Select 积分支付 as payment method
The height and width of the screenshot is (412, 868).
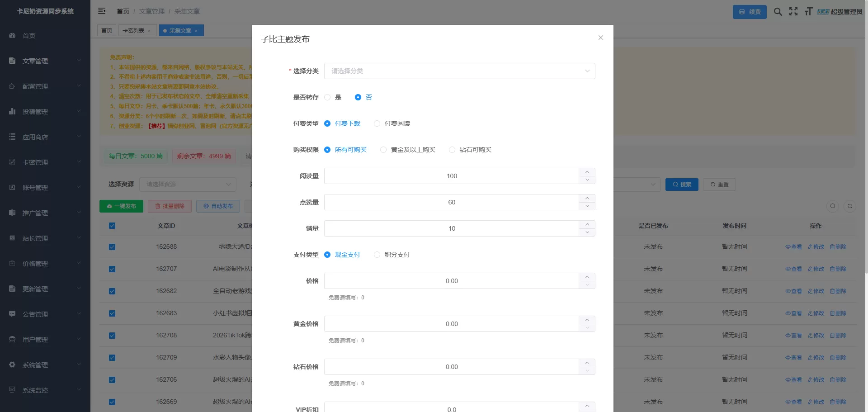pos(377,255)
